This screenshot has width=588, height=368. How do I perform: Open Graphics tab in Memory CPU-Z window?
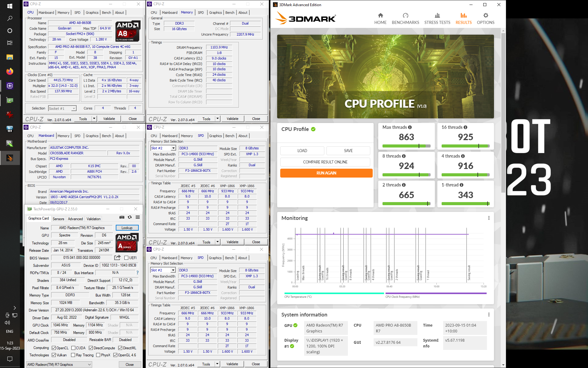pyautogui.click(x=215, y=13)
